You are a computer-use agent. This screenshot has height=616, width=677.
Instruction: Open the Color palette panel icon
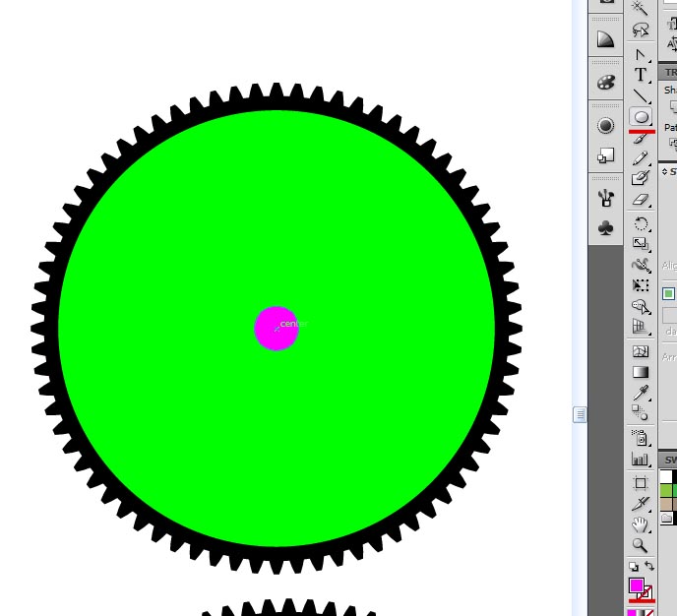coord(605,82)
